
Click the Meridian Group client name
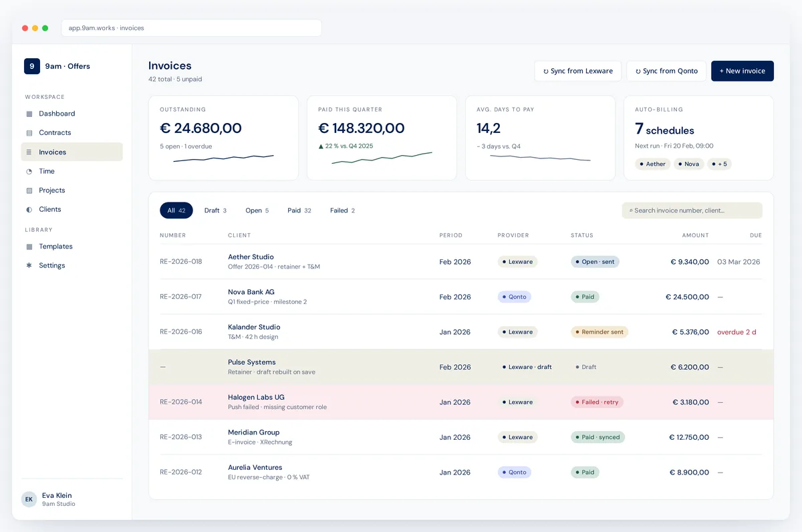pos(254,432)
